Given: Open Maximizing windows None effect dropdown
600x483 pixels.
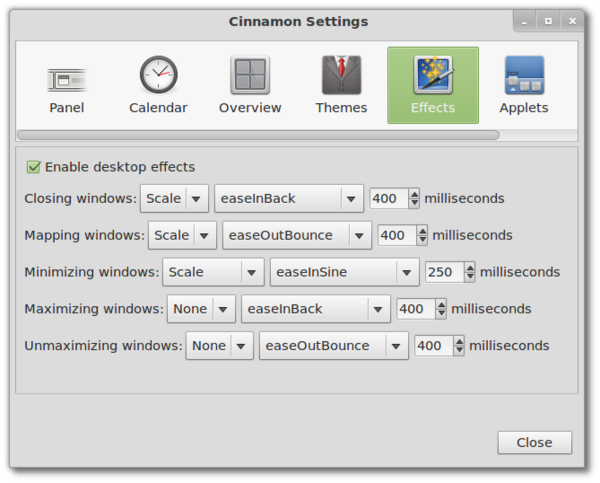Looking at the screenshot, I should click(x=200, y=309).
